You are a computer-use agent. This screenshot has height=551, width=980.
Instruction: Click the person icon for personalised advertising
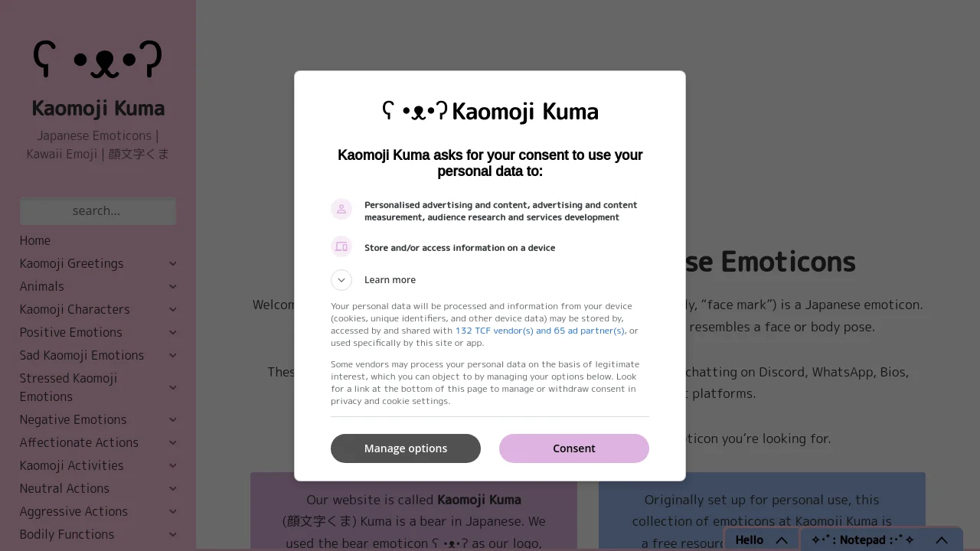point(341,209)
